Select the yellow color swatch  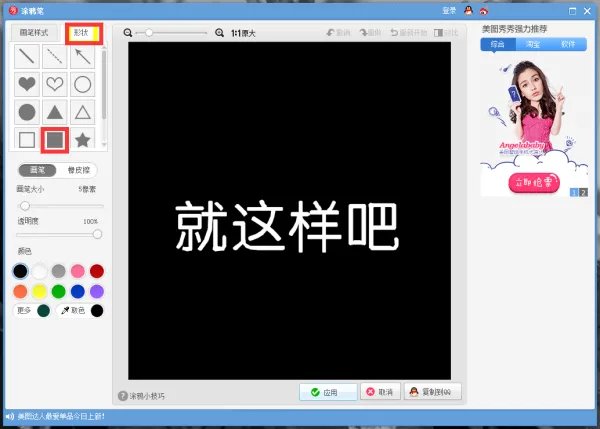[x=39, y=291]
